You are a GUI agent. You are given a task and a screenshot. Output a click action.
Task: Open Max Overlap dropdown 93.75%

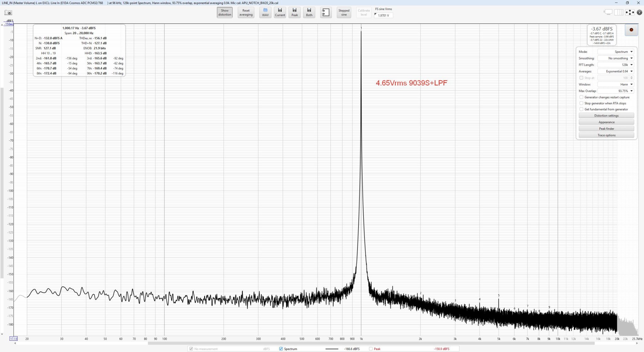tap(616, 91)
